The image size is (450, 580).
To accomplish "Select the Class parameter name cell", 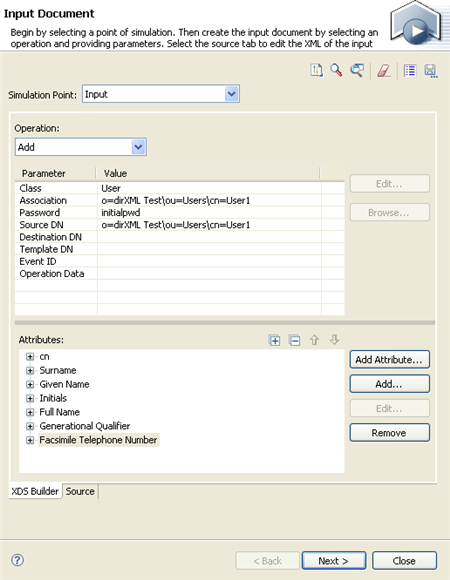I will tap(56, 188).
